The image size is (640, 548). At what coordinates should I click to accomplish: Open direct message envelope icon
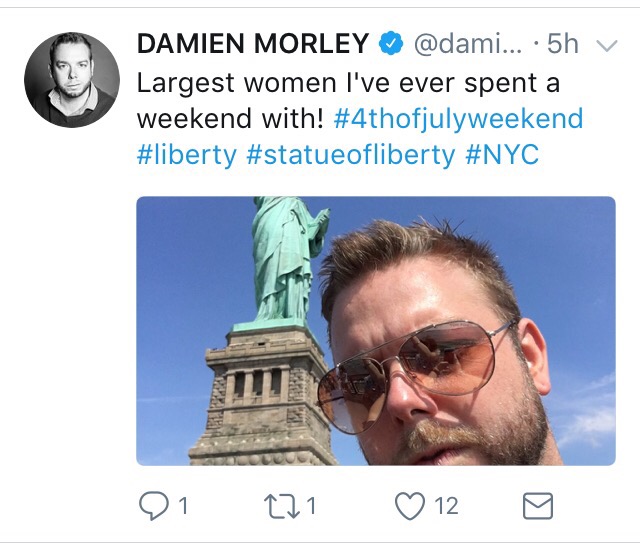538,506
